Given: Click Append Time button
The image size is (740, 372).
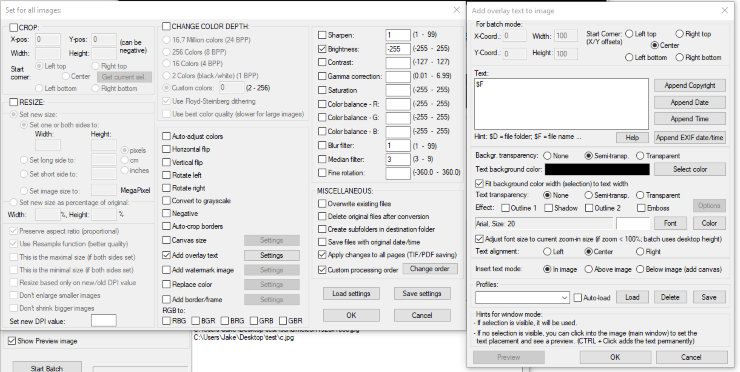Looking at the screenshot, I should tap(690, 119).
